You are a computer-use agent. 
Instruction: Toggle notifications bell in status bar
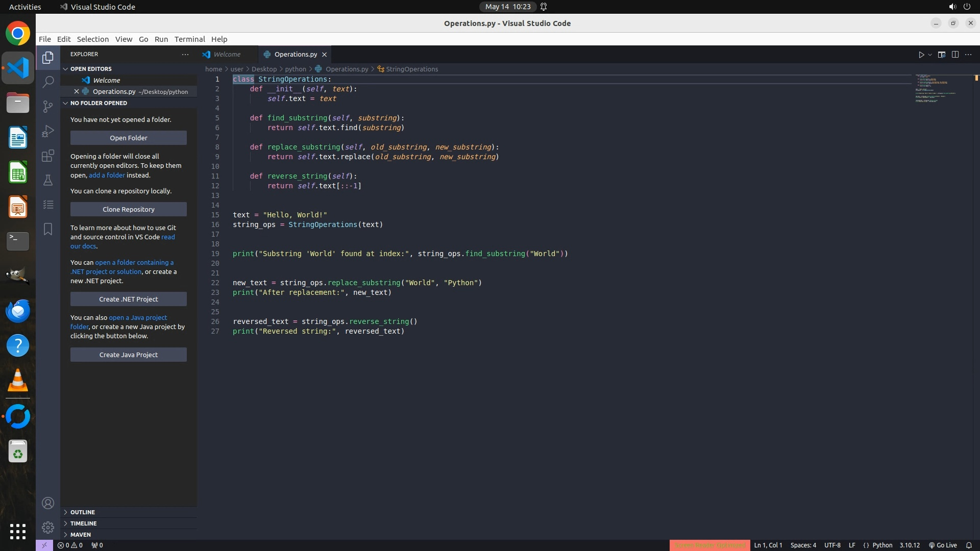click(x=969, y=545)
